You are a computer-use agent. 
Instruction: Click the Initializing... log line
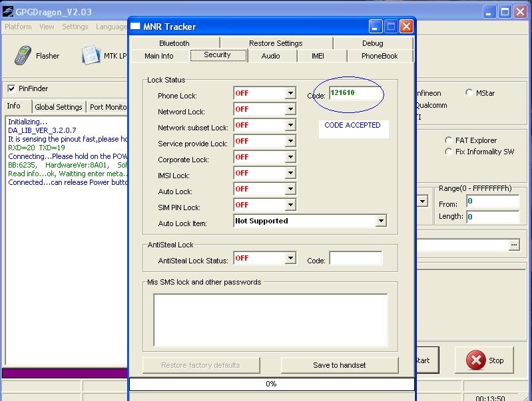coord(27,122)
